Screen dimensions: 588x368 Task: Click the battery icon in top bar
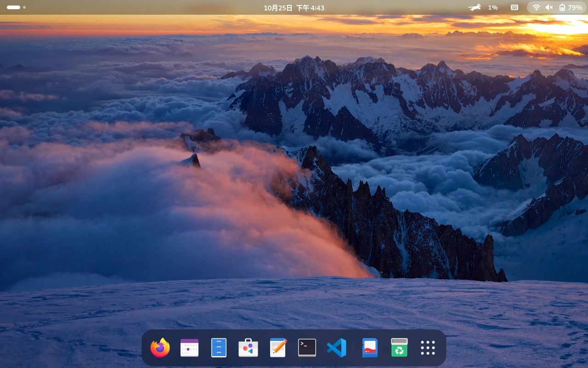pos(562,7)
